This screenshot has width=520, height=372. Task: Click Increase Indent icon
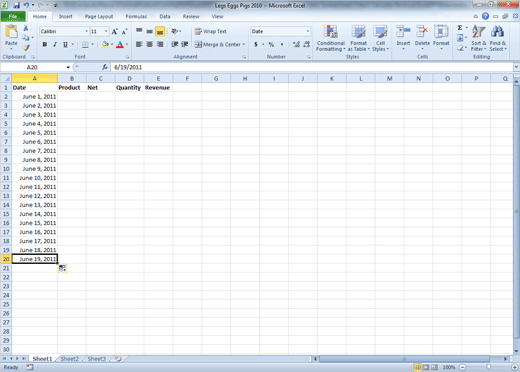[185, 44]
